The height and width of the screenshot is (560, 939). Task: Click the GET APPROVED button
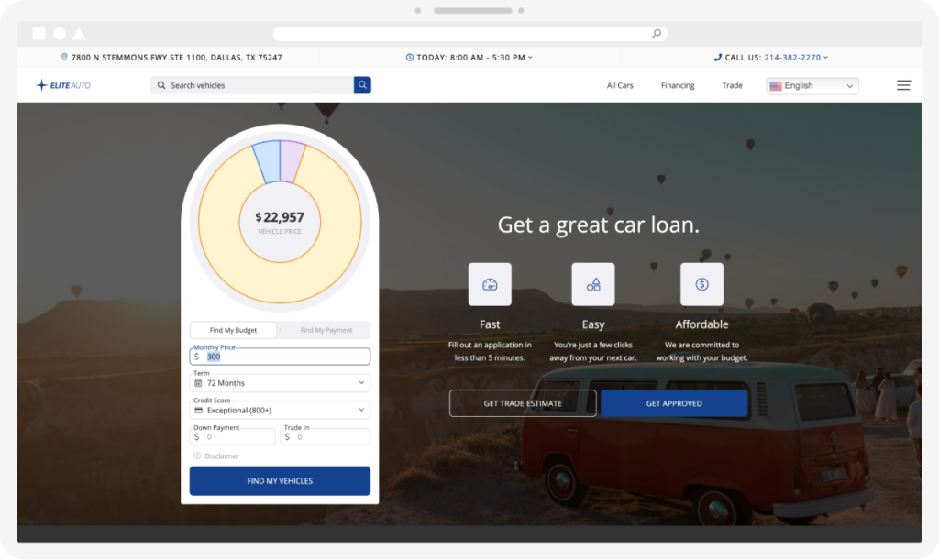[674, 403]
